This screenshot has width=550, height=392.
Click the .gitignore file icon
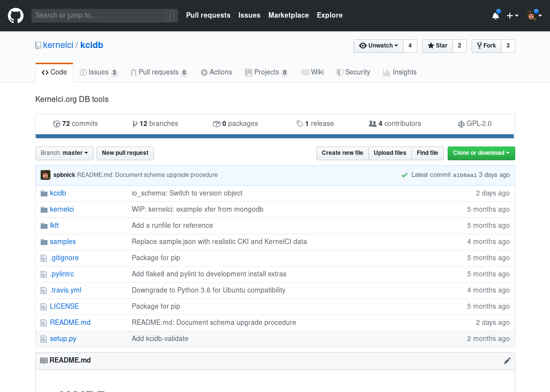click(44, 258)
